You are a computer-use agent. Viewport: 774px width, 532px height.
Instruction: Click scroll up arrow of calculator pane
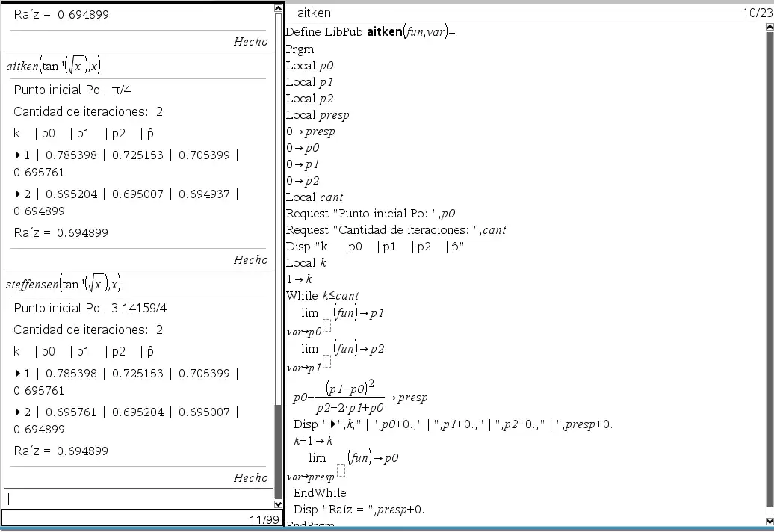tap(278, 8)
